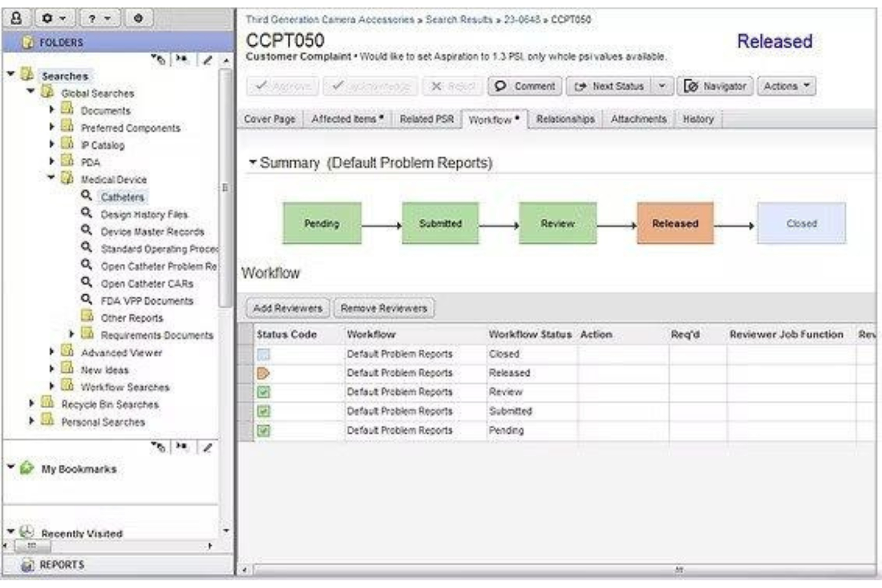882x588 pixels.
Task: Click the Remove Reviewers button
Action: point(384,308)
